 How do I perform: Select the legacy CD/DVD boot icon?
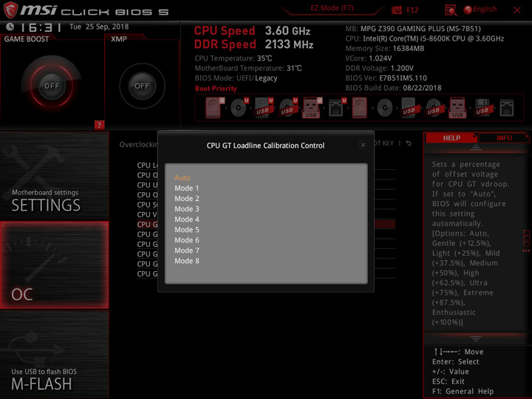coord(385,108)
